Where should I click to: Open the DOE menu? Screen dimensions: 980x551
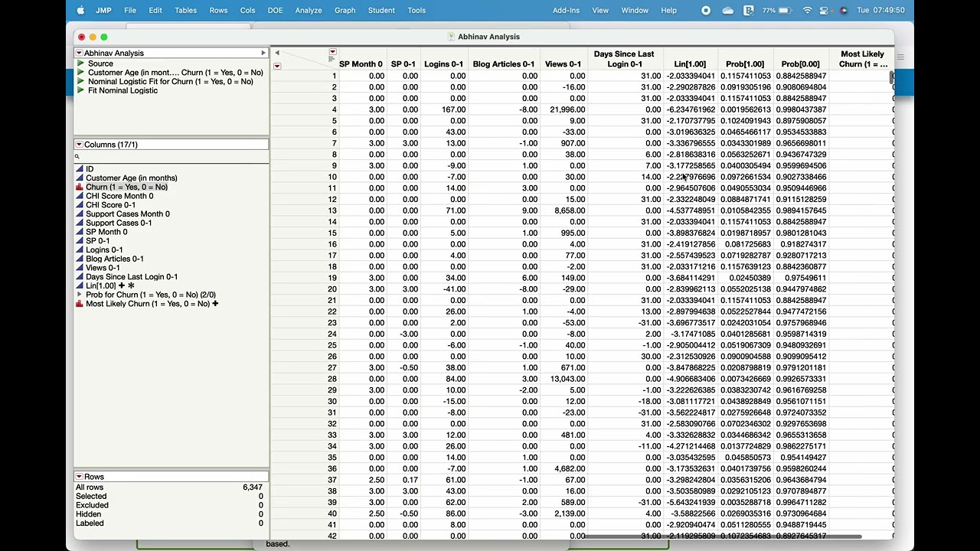tap(275, 10)
